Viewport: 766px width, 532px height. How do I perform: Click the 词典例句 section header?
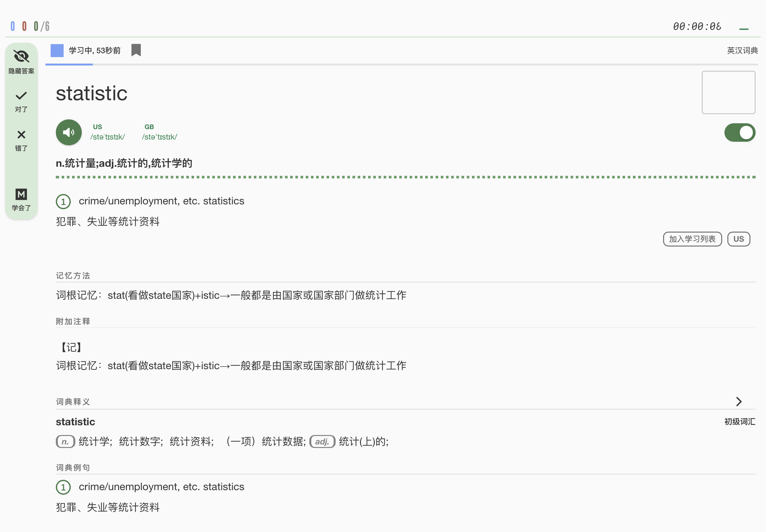(73, 467)
